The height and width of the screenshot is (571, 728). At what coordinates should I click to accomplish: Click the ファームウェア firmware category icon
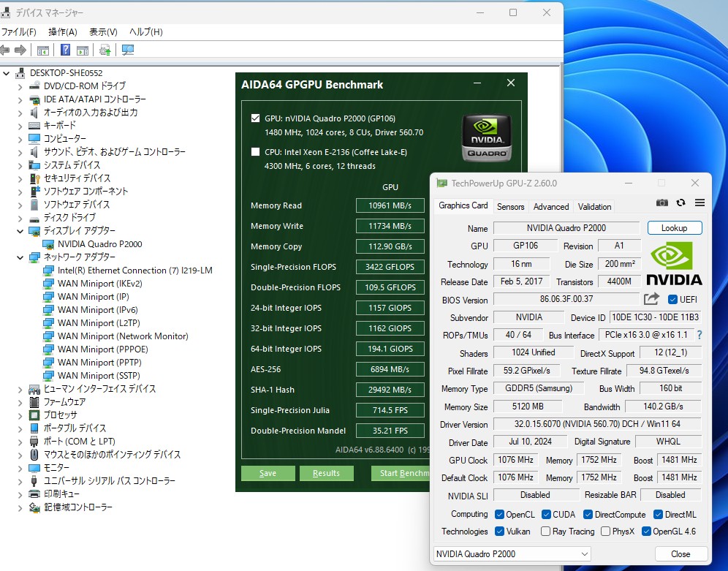(34, 402)
